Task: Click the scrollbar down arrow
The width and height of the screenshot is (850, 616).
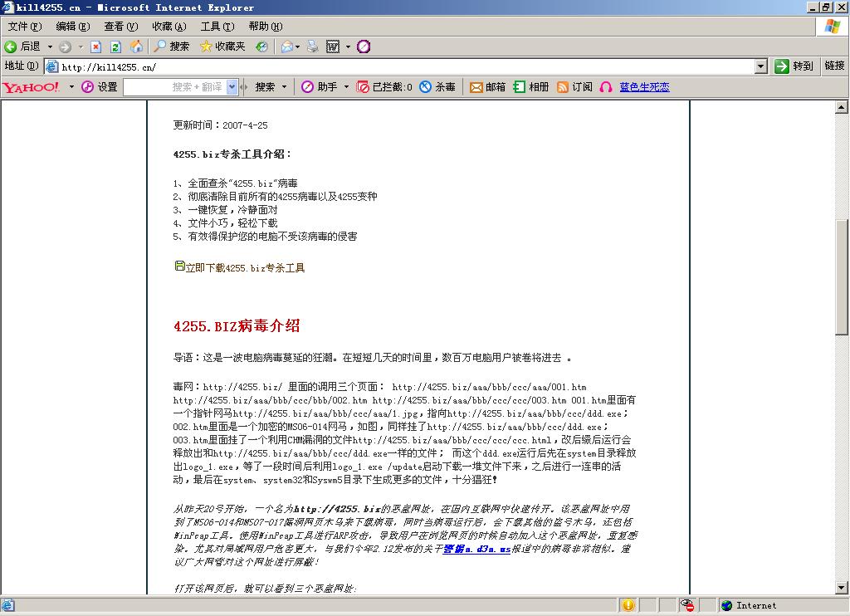Action: click(841, 587)
